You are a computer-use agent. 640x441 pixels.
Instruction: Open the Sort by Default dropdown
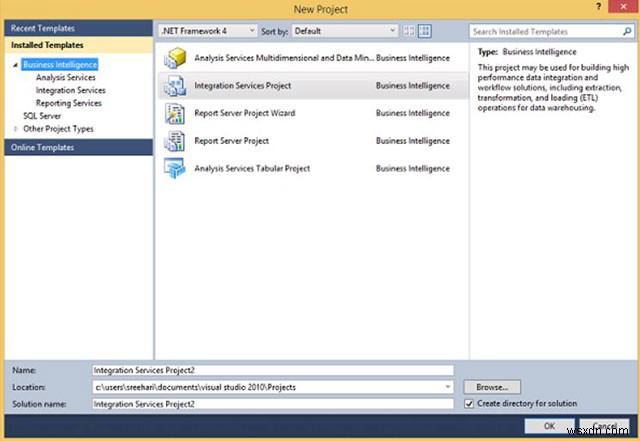pos(345,31)
